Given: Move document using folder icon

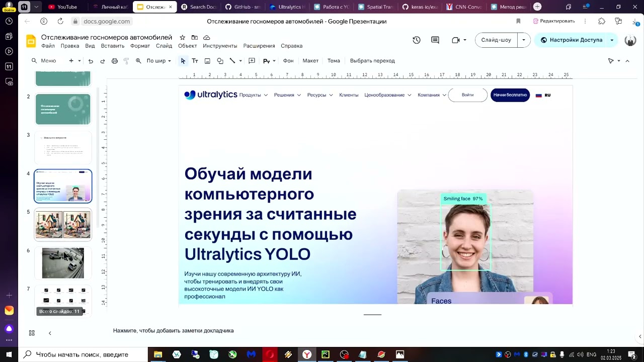Looking at the screenshot, I should coord(194,38).
